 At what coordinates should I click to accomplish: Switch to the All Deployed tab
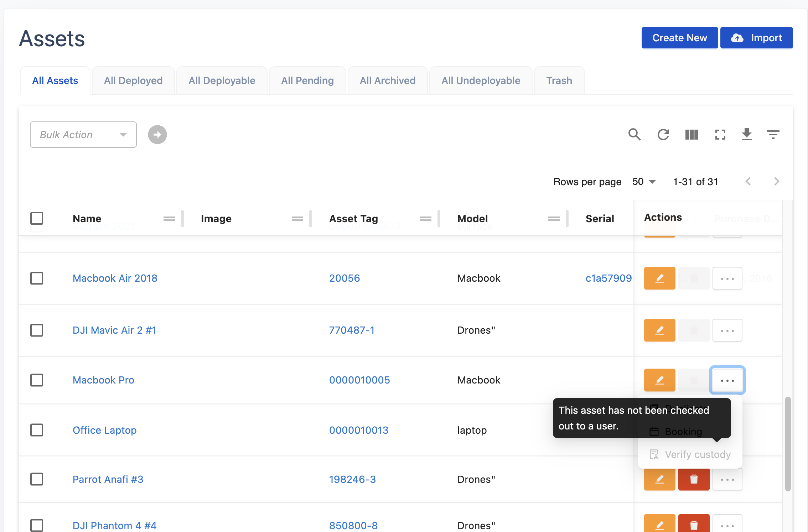pos(133,81)
